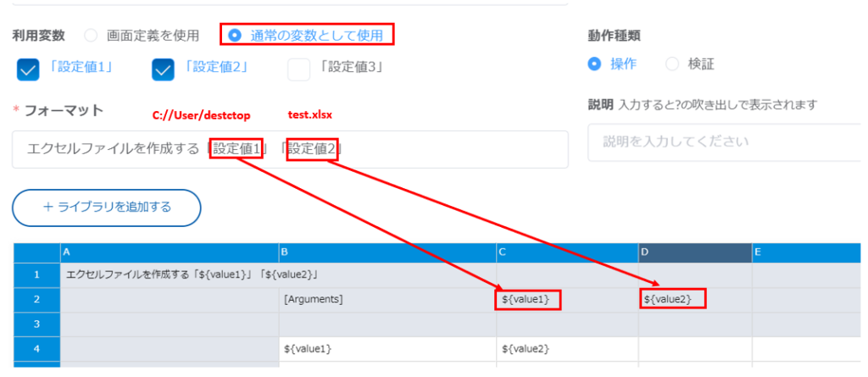Click the [Arguments] cell in row 2

click(x=387, y=299)
